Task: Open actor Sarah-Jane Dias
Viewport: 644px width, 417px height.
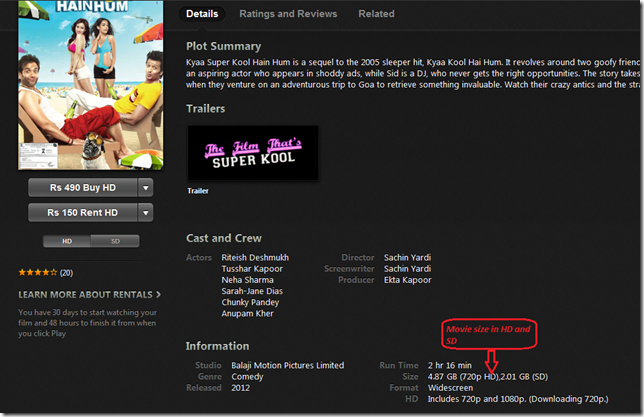Action: 252,291
